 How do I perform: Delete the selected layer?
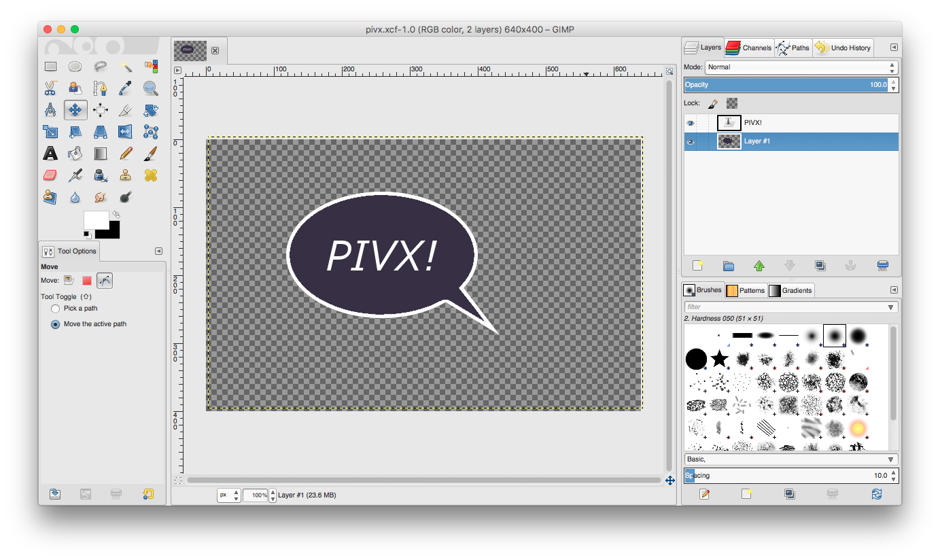click(x=882, y=266)
